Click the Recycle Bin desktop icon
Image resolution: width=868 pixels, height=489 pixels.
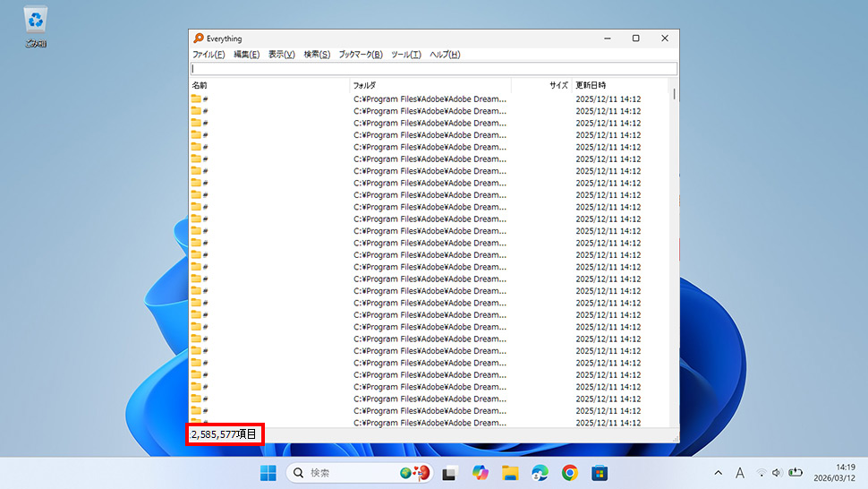coord(37,21)
